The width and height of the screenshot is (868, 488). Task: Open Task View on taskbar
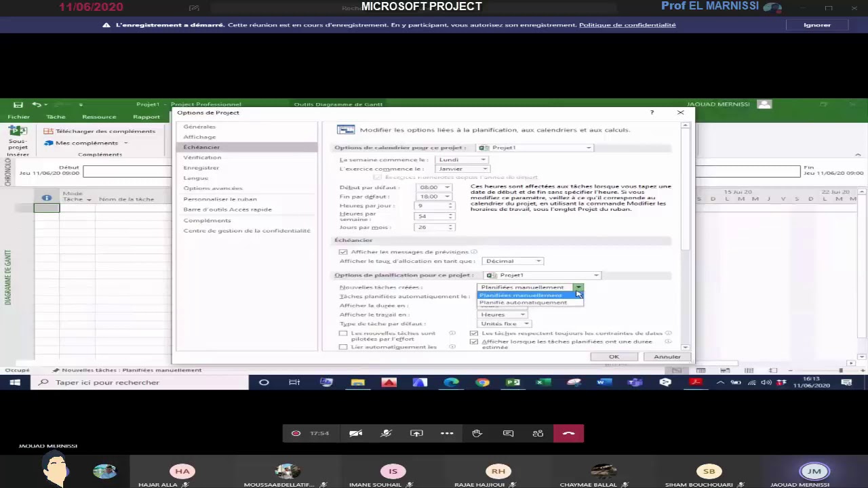pyautogui.click(x=294, y=382)
